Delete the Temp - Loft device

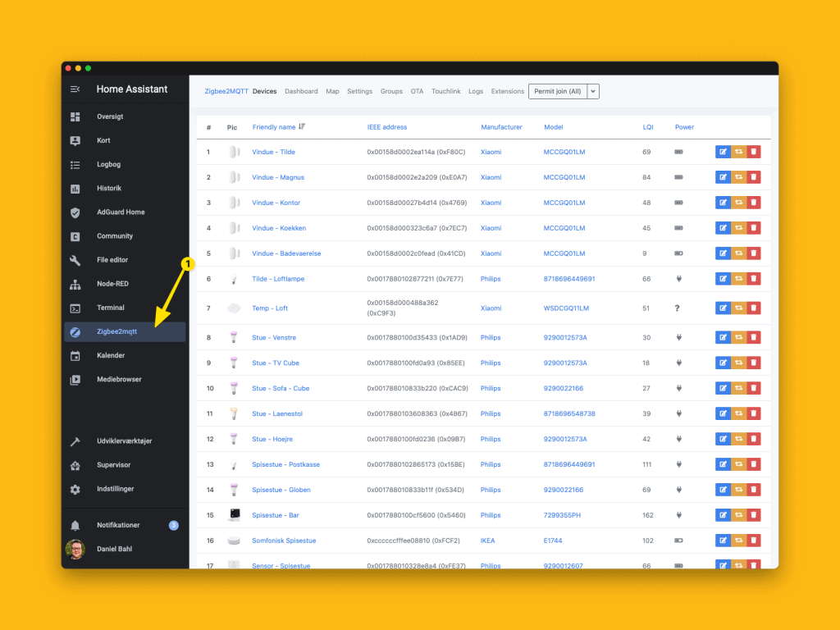click(753, 308)
